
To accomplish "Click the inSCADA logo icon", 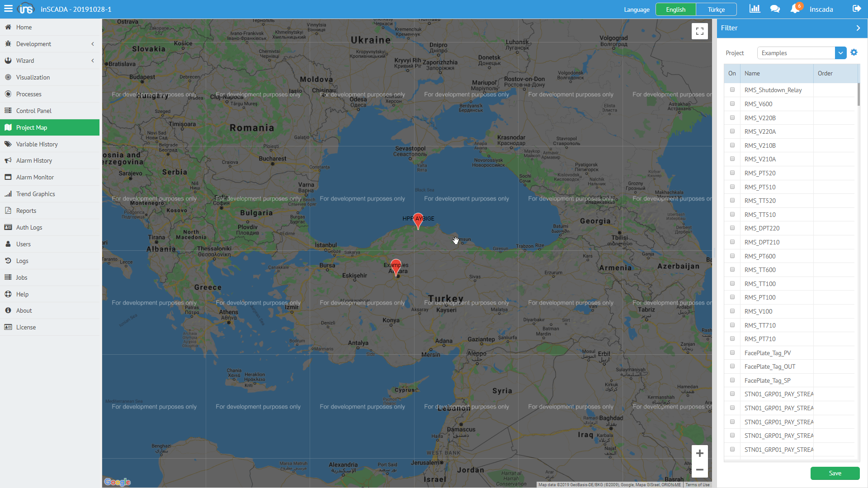I will pyautogui.click(x=25, y=9).
